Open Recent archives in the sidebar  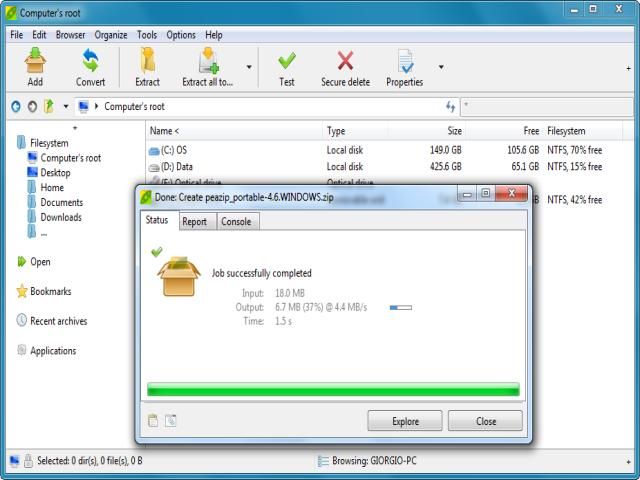point(58,321)
